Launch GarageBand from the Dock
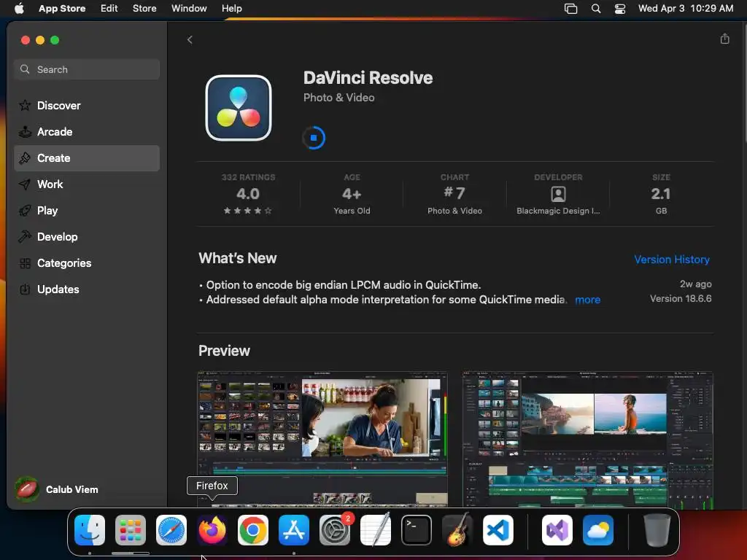The height and width of the screenshot is (560, 747). [x=457, y=530]
